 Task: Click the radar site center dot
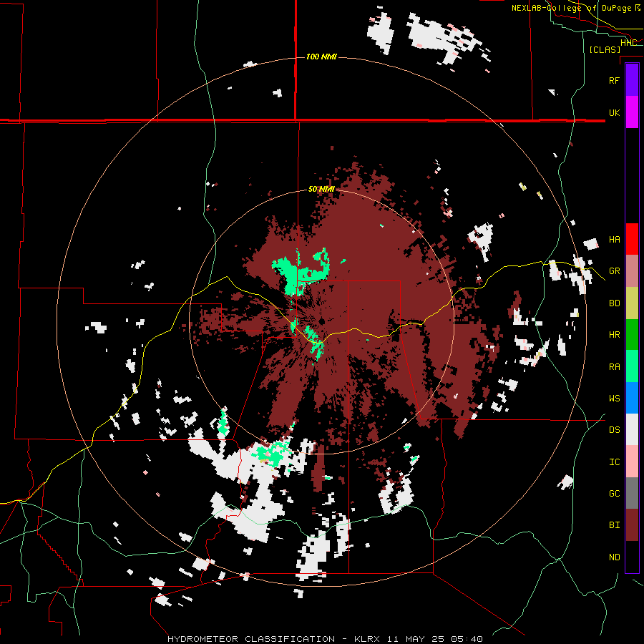[322, 321]
